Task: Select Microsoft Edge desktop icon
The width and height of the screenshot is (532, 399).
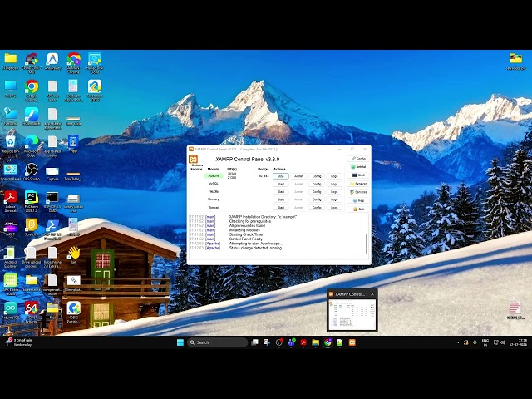Action: (x=32, y=146)
